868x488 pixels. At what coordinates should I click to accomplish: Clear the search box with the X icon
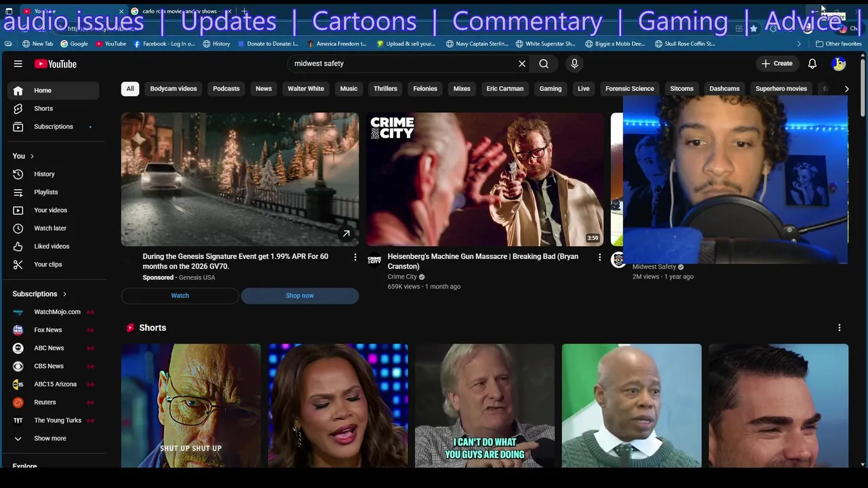click(x=522, y=64)
